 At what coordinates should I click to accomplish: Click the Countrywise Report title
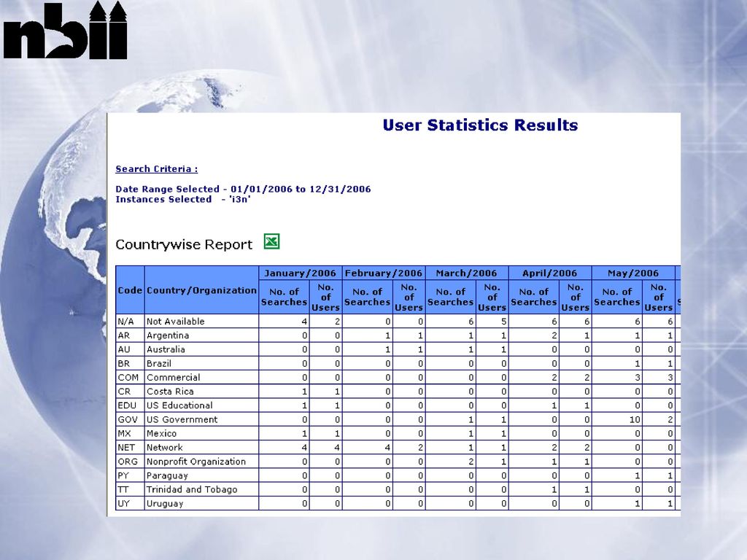point(184,245)
